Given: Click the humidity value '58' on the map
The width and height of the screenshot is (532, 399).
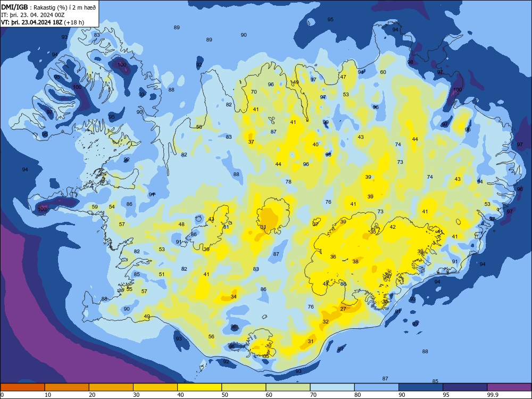Looking at the screenshot, I should coord(199,127).
